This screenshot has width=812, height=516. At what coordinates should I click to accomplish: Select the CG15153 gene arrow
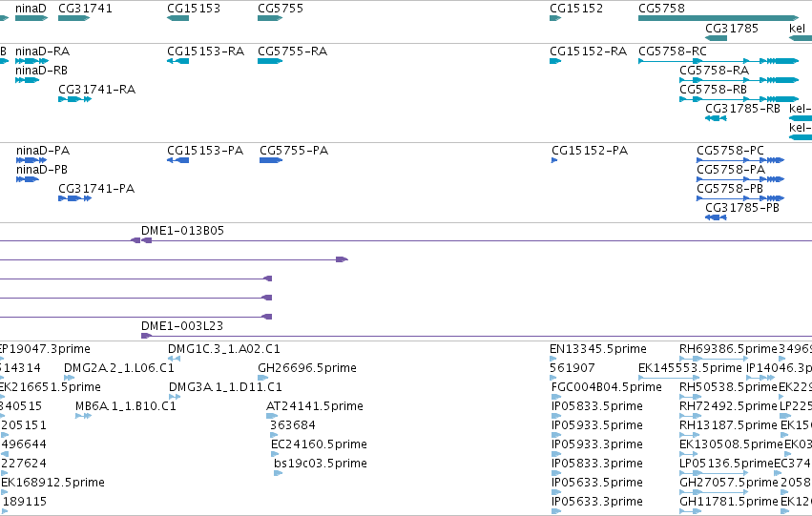tap(177, 18)
